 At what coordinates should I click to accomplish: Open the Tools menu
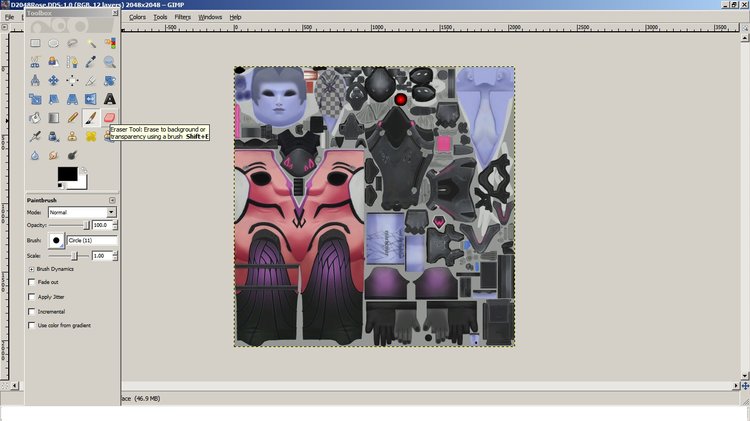pyautogui.click(x=160, y=17)
